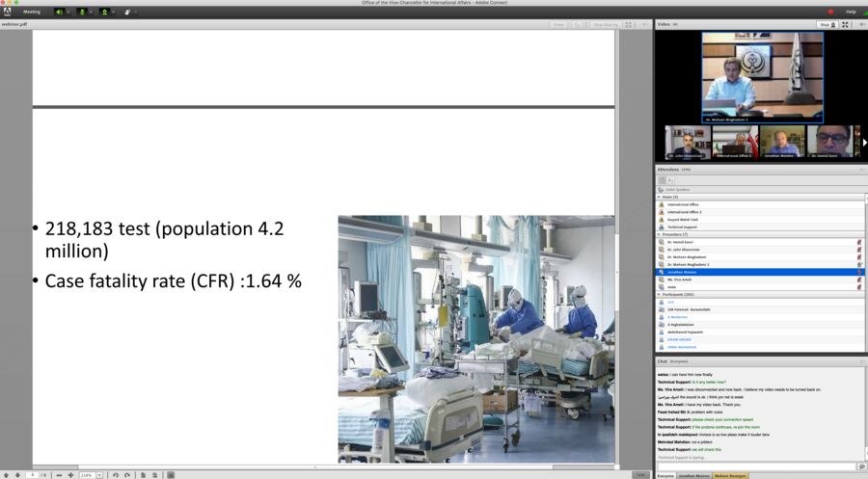
Task: Click the Sync button in share pod
Action: coord(640,474)
